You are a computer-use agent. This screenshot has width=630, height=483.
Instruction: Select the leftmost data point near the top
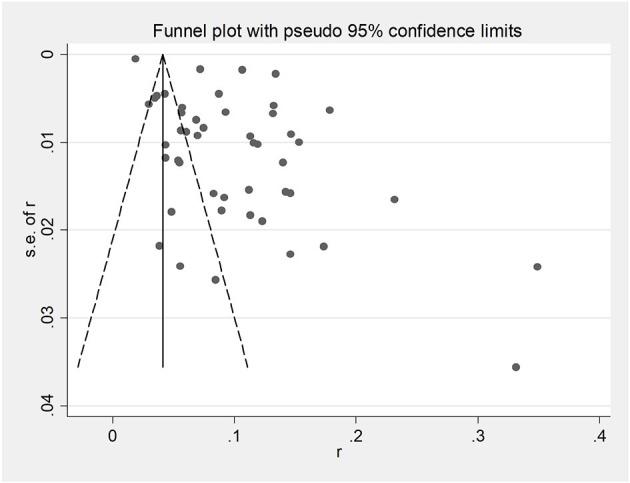tap(135, 59)
